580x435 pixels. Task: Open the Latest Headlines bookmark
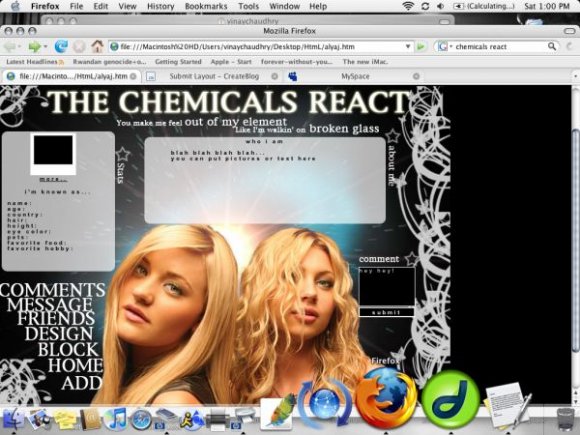[x=34, y=62]
